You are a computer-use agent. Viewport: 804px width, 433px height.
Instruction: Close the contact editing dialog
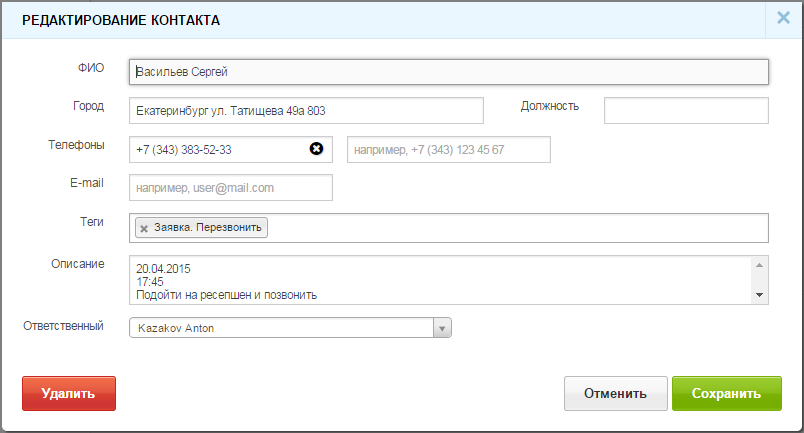[783, 18]
